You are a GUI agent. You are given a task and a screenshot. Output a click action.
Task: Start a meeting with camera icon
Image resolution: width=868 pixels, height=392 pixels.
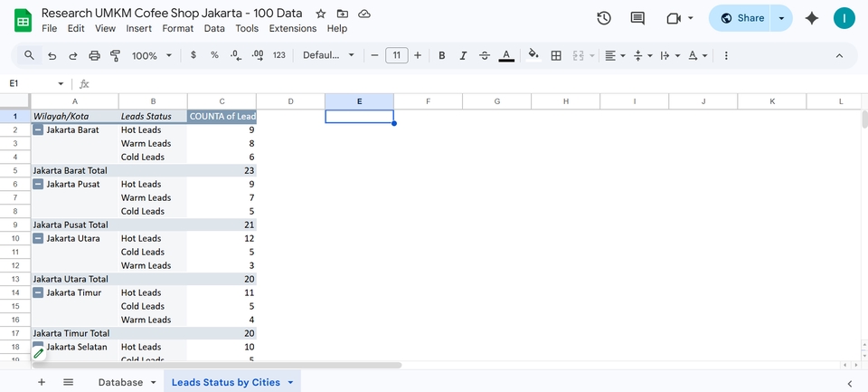673,18
